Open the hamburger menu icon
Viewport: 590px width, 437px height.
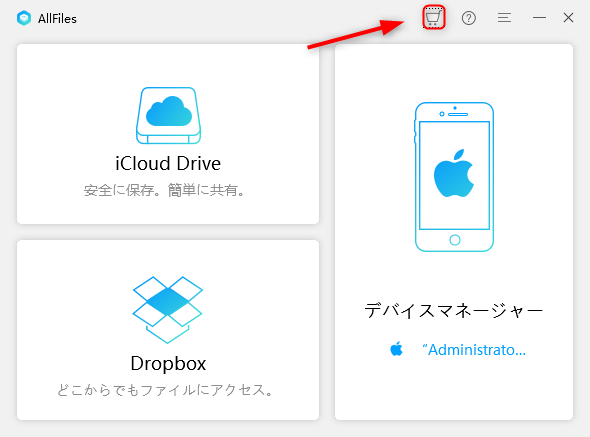pyautogui.click(x=504, y=18)
